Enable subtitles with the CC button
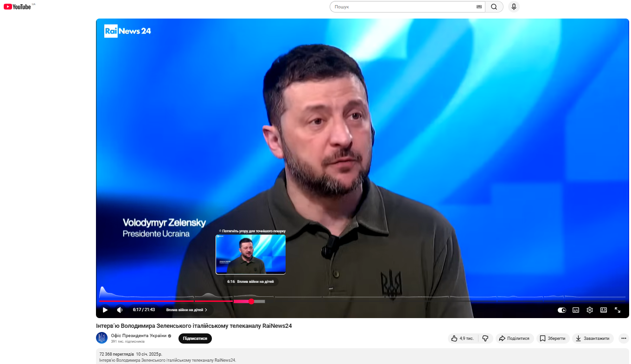 pyautogui.click(x=575, y=310)
